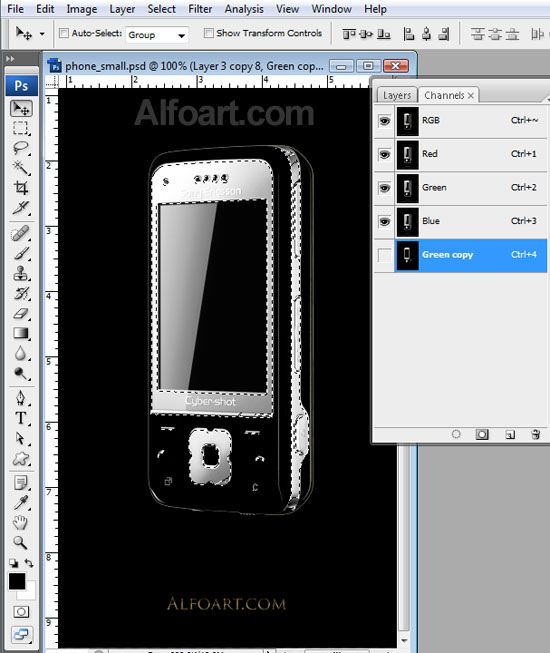Click the Ps logo atop the toolbox
This screenshot has height=653, width=550.
[21, 86]
